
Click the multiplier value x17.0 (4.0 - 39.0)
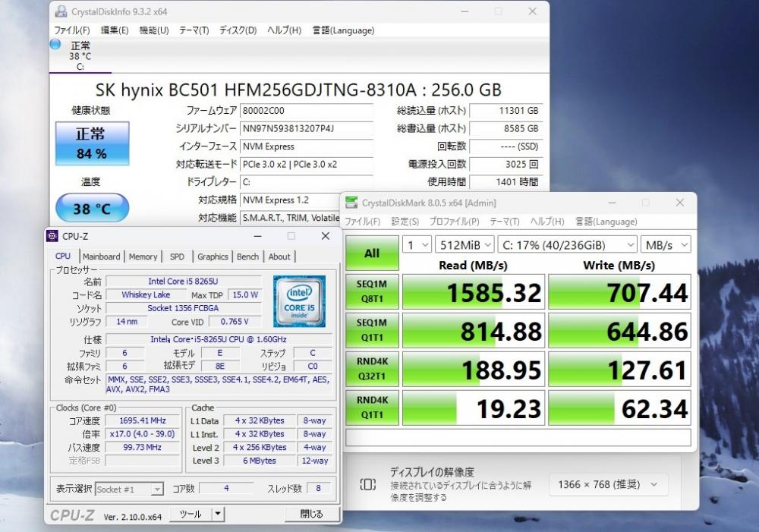pyautogui.click(x=143, y=434)
